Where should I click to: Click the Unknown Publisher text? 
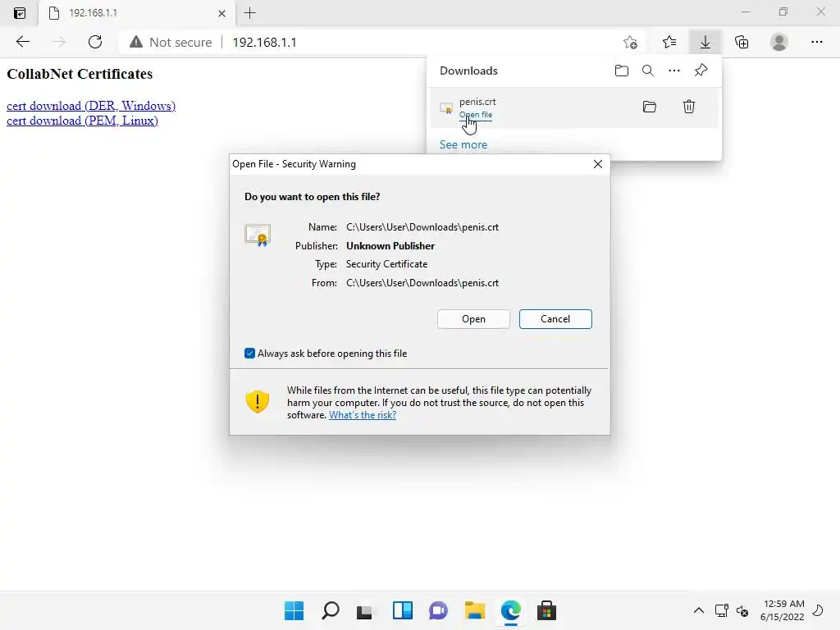point(390,246)
